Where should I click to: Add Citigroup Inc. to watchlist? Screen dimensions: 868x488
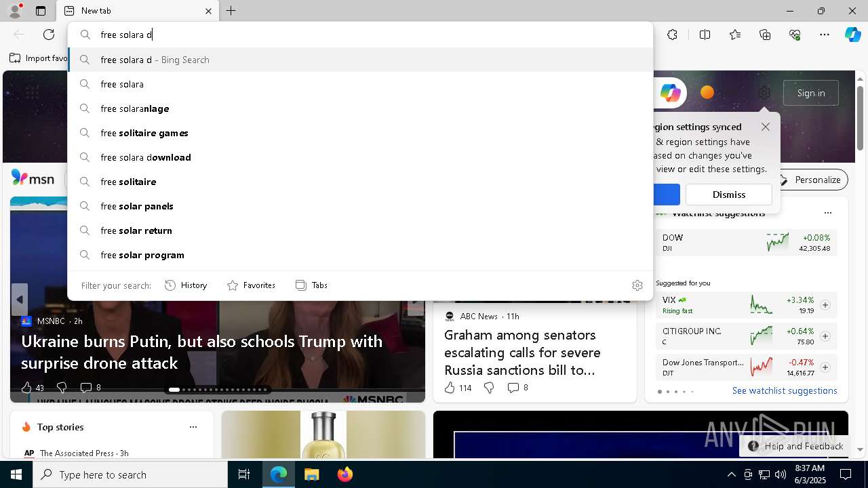tap(825, 336)
